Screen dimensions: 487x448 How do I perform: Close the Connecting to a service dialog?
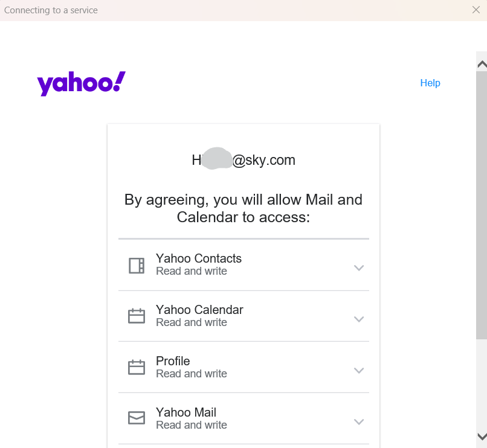[476, 10]
